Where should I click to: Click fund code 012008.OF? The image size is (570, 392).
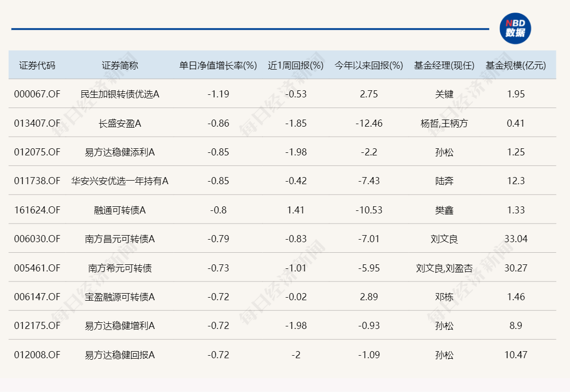(x=37, y=355)
